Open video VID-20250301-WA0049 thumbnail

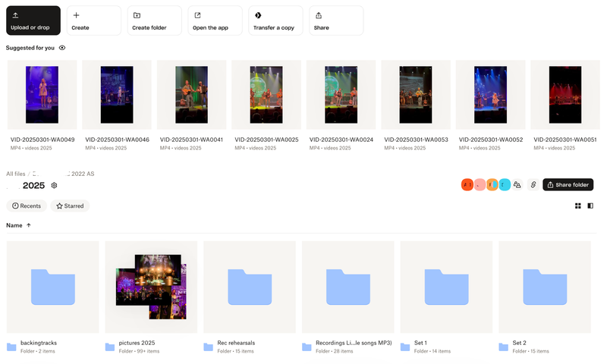42,95
